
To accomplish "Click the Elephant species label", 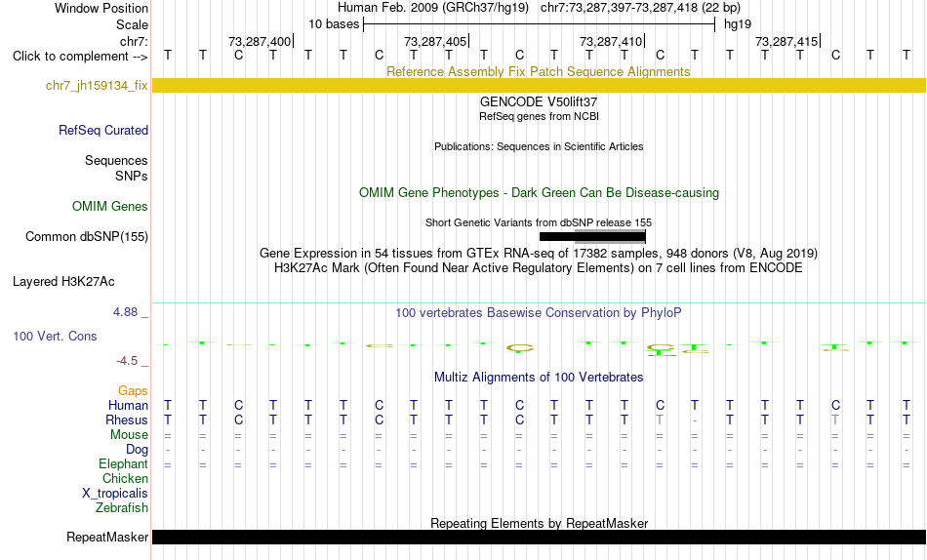I will pyautogui.click(x=124, y=464).
